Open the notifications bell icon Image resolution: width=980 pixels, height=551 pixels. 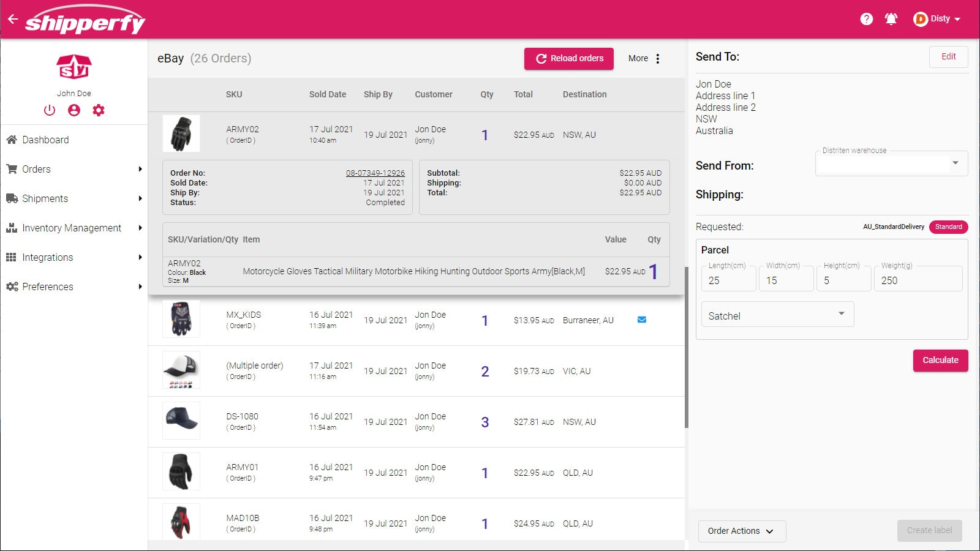(x=891, y=19)
